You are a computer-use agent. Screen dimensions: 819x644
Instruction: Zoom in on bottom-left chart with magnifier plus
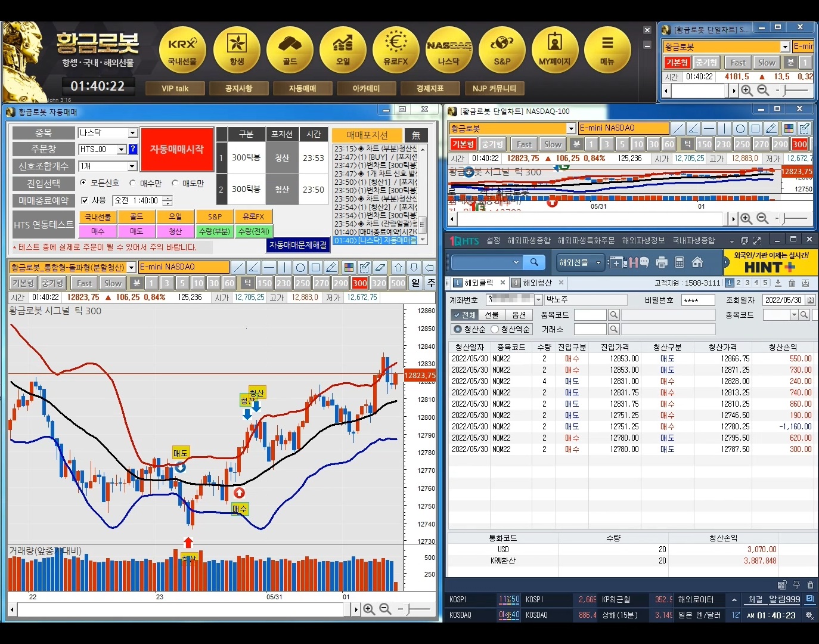pos(369,609)
